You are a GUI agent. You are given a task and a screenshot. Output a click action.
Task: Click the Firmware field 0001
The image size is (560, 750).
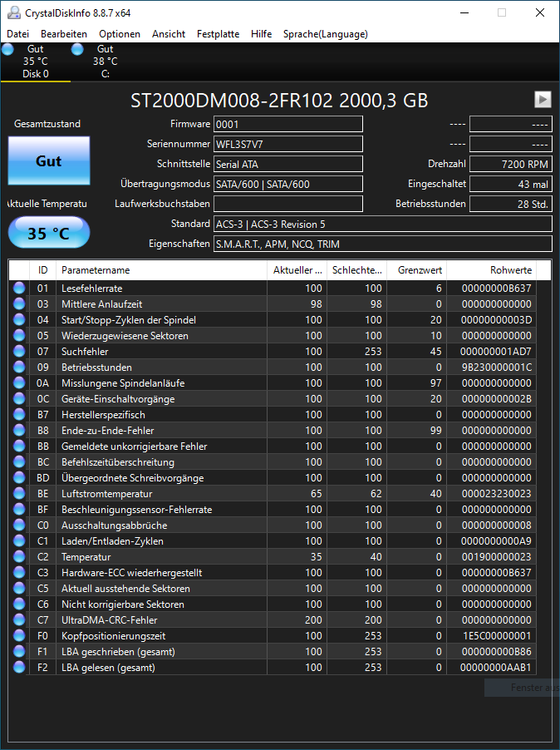288,125
